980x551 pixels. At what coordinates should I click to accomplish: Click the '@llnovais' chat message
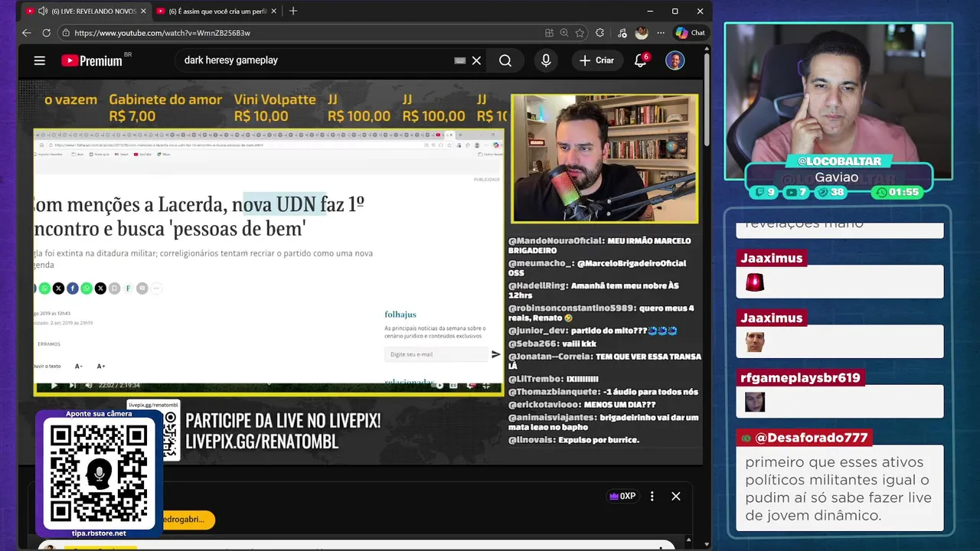tap(573, 440)
